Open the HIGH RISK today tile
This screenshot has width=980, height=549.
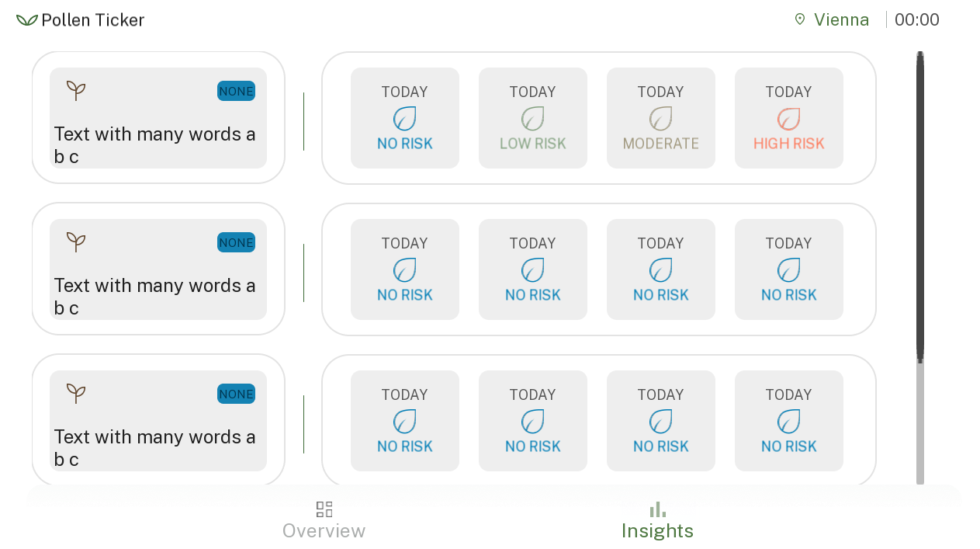[x=789, y=118]
